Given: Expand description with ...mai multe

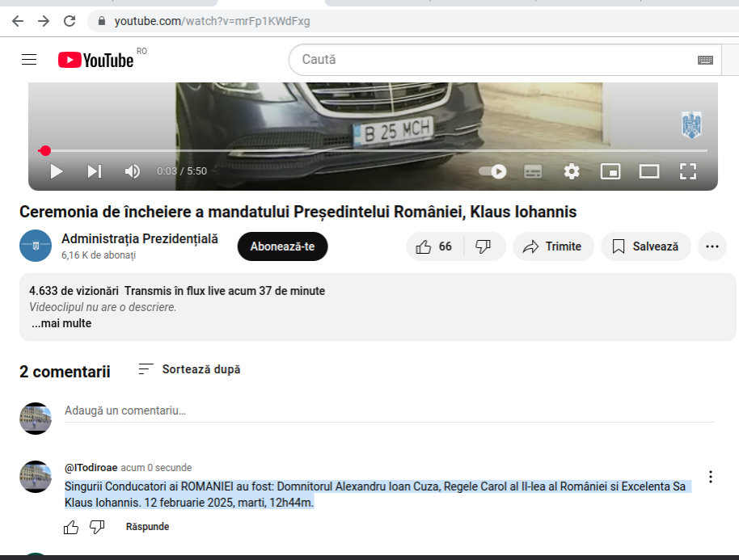Looking at the screenshot, I should (x=61, y=323).
